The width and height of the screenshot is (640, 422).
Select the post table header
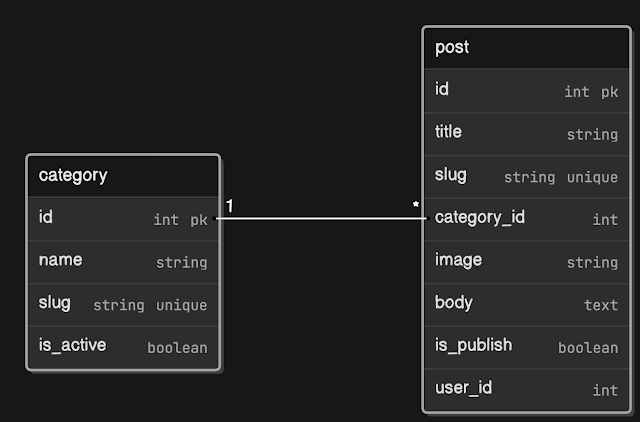click(527, 48)
